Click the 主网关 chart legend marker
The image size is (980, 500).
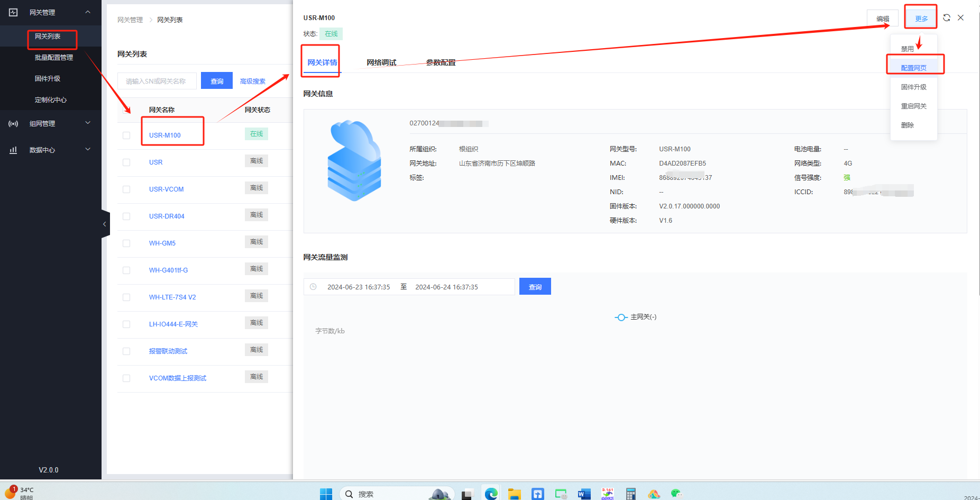[621, 317]
